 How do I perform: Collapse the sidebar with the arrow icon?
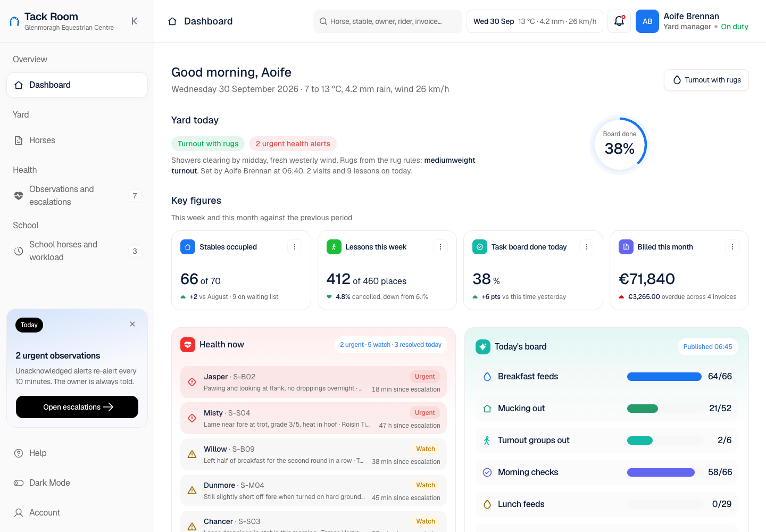click(136, 21)
